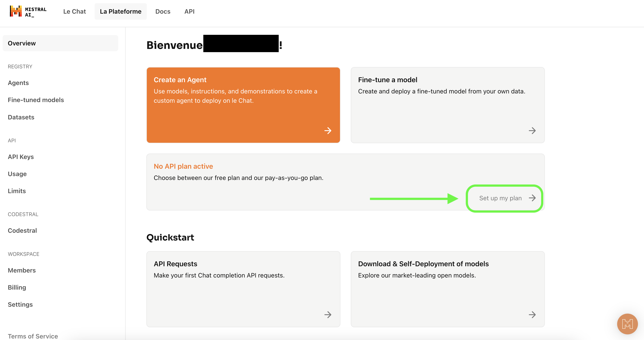Screen dimensions: 644x340
Task: Click 'Make your first Chat completion' text
Action: click(x=219, y=275)
